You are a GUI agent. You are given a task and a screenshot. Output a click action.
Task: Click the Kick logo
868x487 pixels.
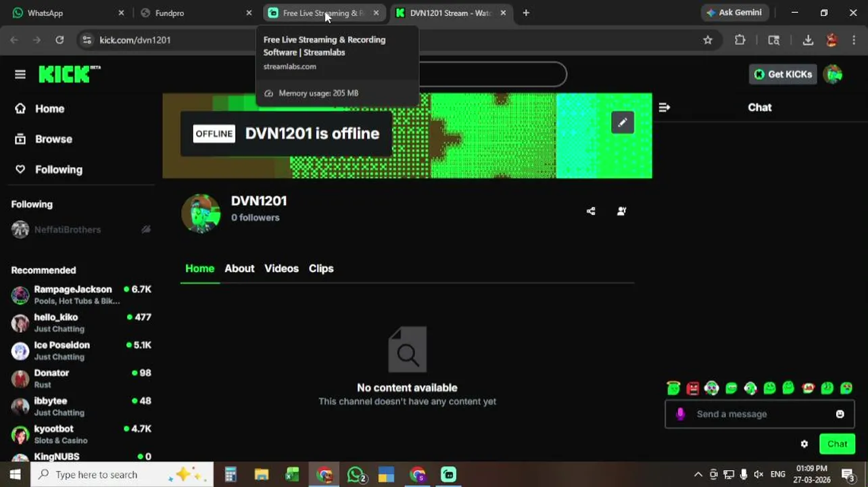tap(69, 74)
